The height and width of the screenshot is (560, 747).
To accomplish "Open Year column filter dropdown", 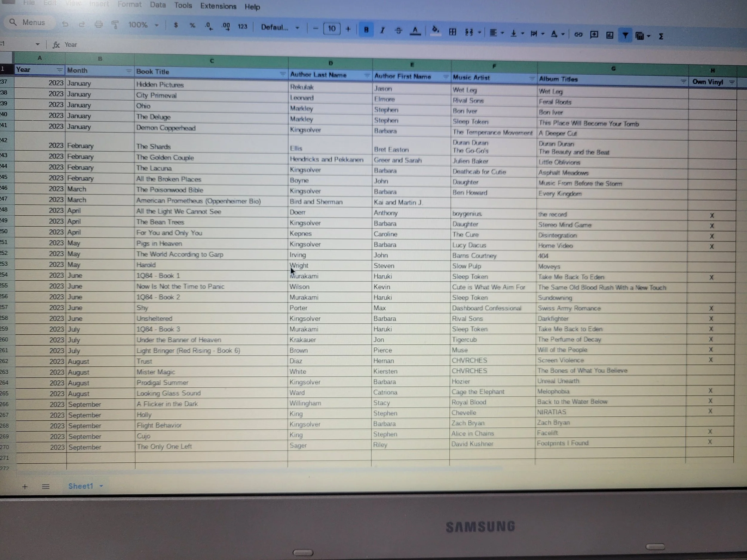I will [x=59, y=70].
